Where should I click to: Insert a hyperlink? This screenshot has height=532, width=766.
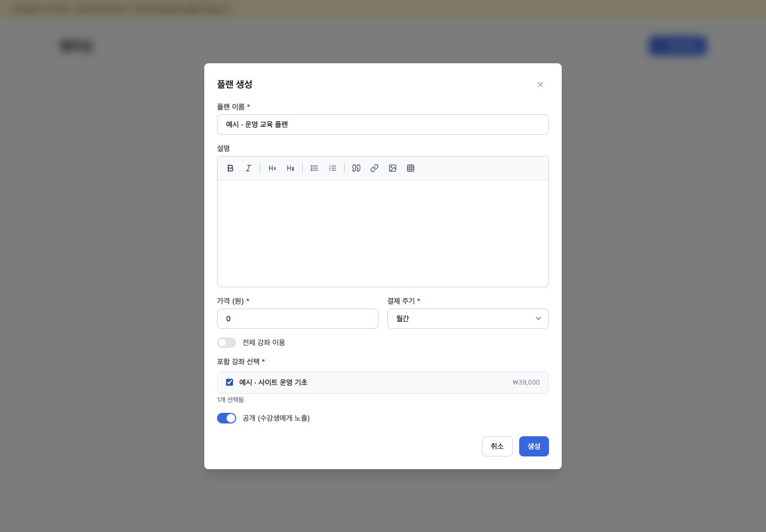click(374, 168)
